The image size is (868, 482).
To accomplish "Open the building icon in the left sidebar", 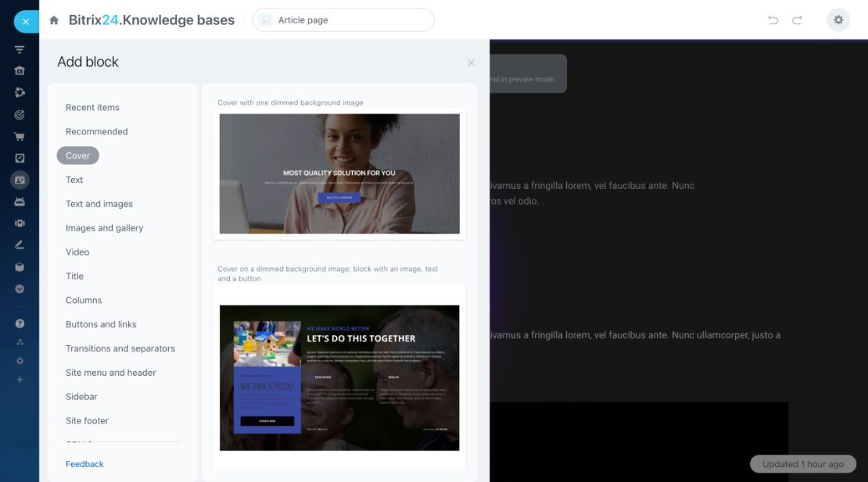I will [x=20, y=71].
